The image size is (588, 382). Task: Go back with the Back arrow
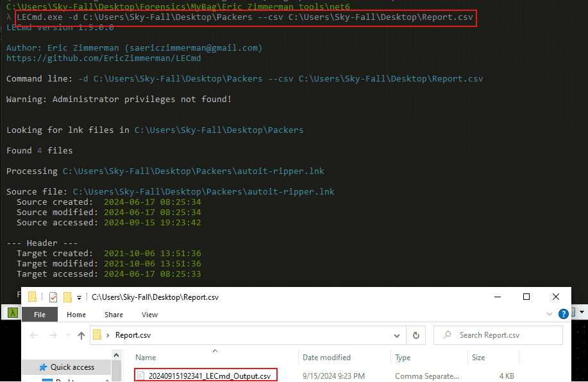(34, 335)
